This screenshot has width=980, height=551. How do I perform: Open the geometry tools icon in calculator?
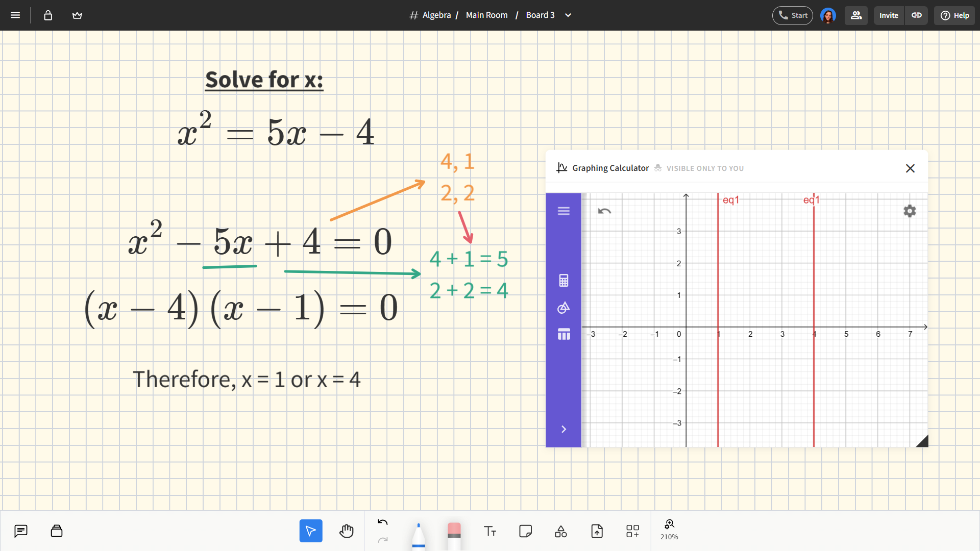point(563,308)
